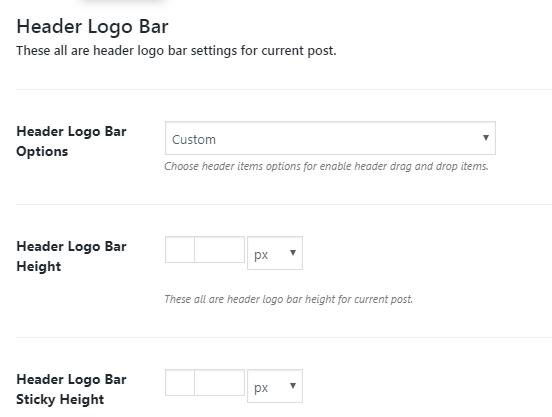Viewport: 552px width, 417px height.
Task: Click the header logo bar settings description text
Action: coord(176,51)
